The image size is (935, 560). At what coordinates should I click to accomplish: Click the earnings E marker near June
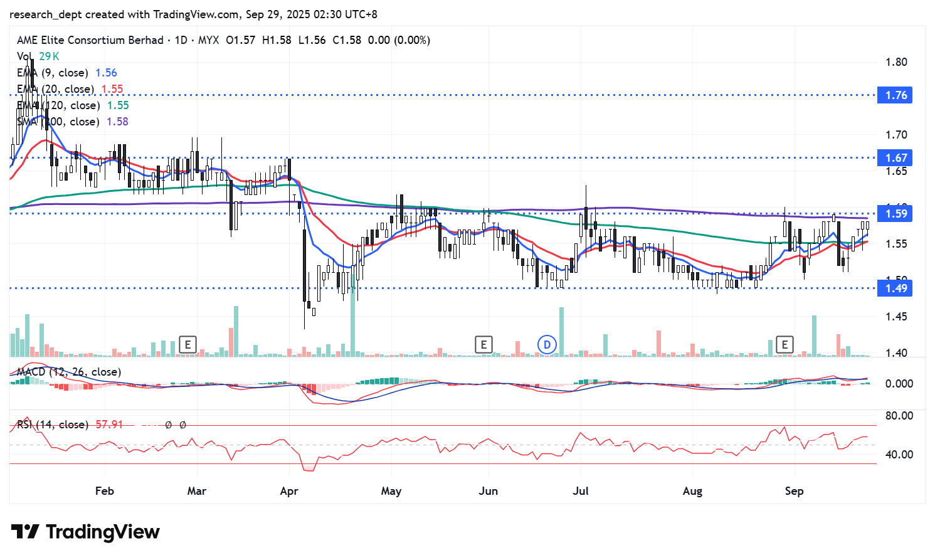coord(483,344)
